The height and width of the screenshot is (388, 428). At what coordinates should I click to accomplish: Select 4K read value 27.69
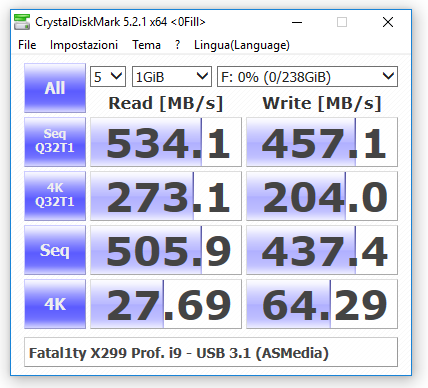(x=166, y=304)
